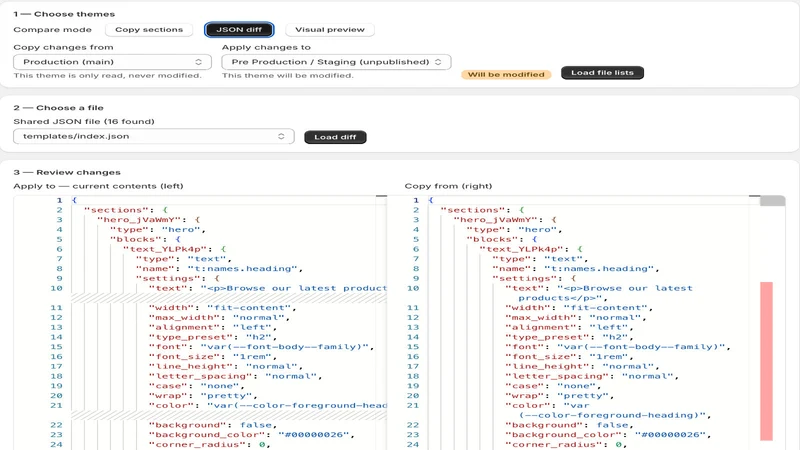Click "background": false in right pane

tap(569, 425)
